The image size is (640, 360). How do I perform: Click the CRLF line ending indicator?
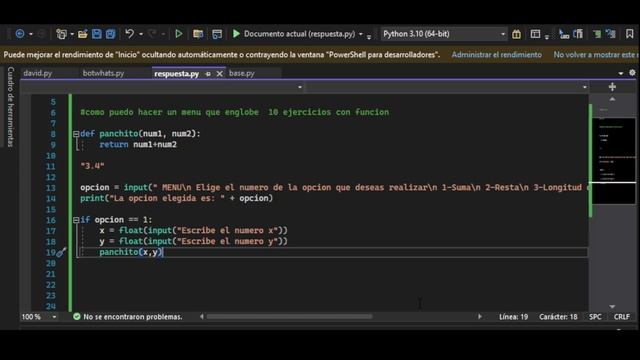(622, 317)
